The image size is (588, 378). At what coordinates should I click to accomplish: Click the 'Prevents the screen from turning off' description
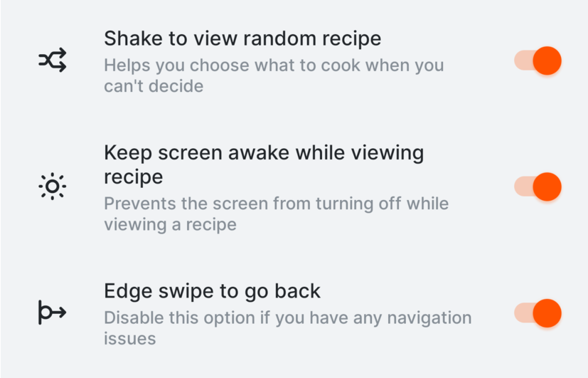click(x=277, y=214)
